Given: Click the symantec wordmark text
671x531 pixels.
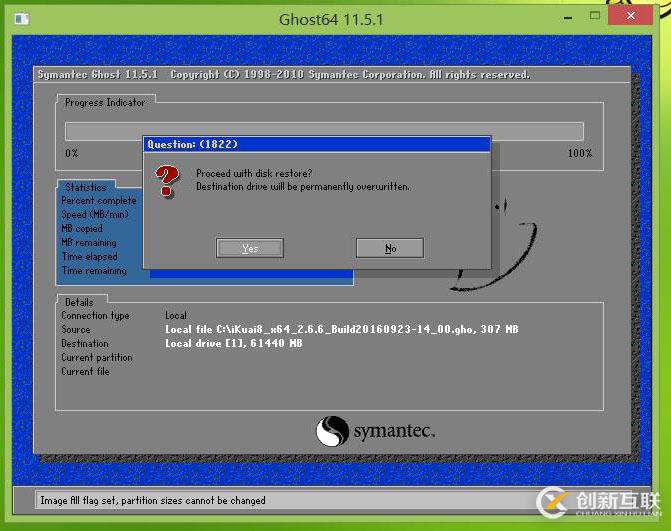Looking at the screenshot, I should [x=394, y=431].
